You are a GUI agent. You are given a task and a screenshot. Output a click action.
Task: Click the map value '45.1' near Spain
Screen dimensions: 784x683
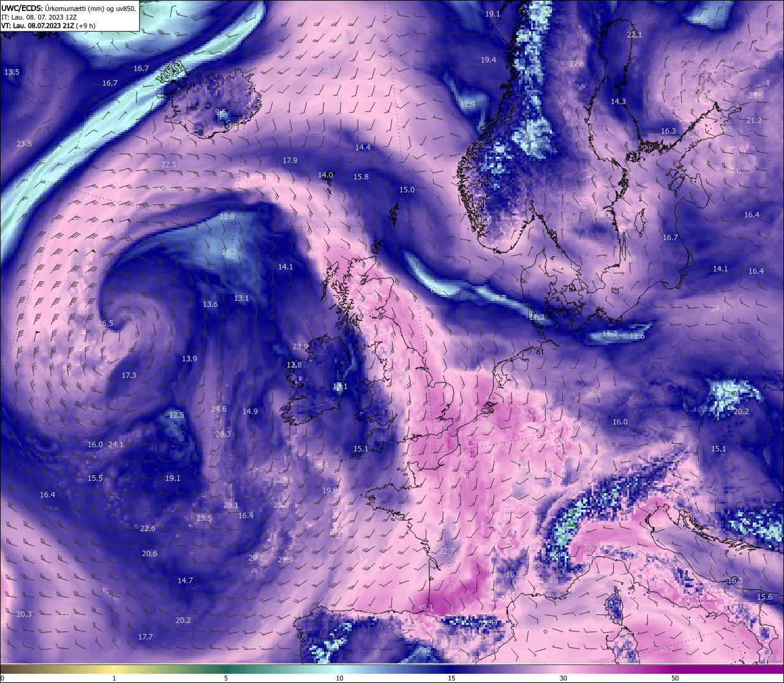pos(426,607)
